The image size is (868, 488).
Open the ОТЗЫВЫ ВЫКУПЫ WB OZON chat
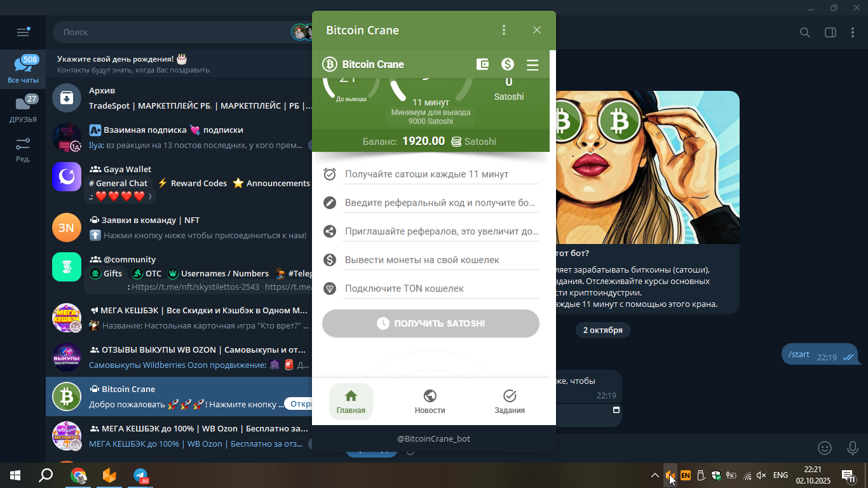click(x=179, y=357)
